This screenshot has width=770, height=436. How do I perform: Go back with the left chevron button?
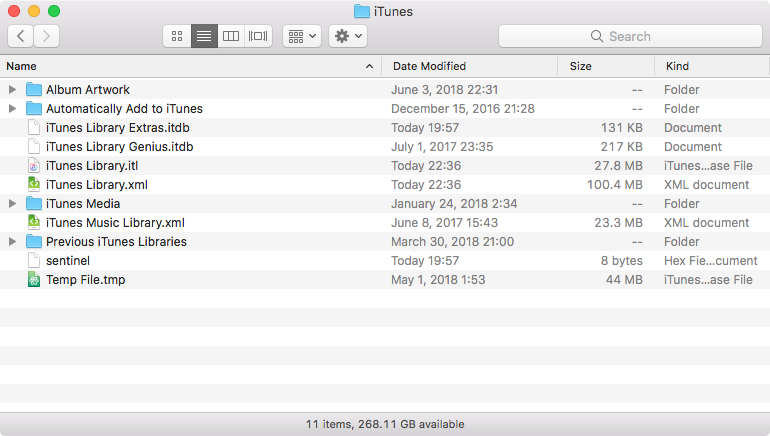click(x=21, y=36)
